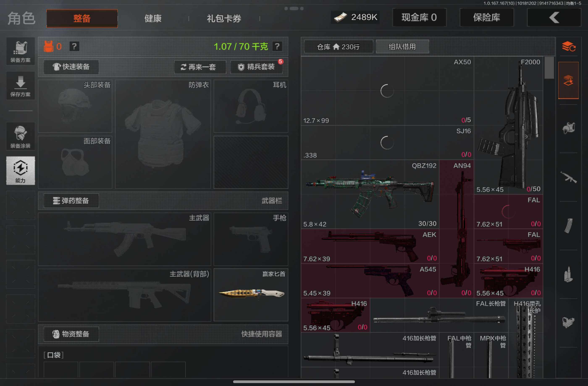Select the 能力 ability icon
The width and height of the screenshot is (588, 386).
point(21,171)
